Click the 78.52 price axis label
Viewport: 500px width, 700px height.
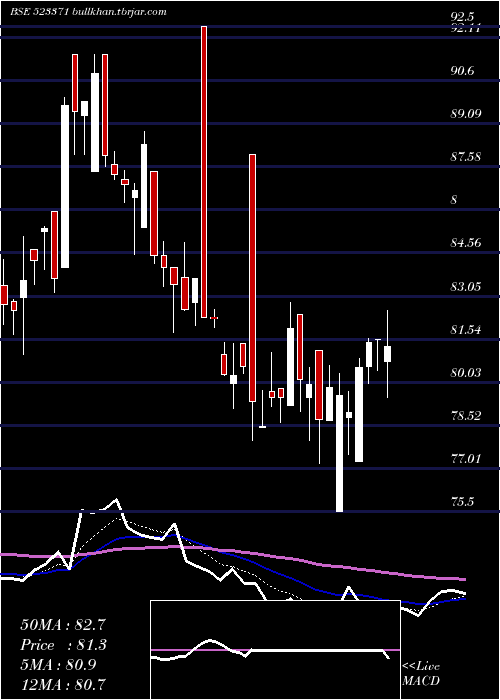click(x=466, y=416)
